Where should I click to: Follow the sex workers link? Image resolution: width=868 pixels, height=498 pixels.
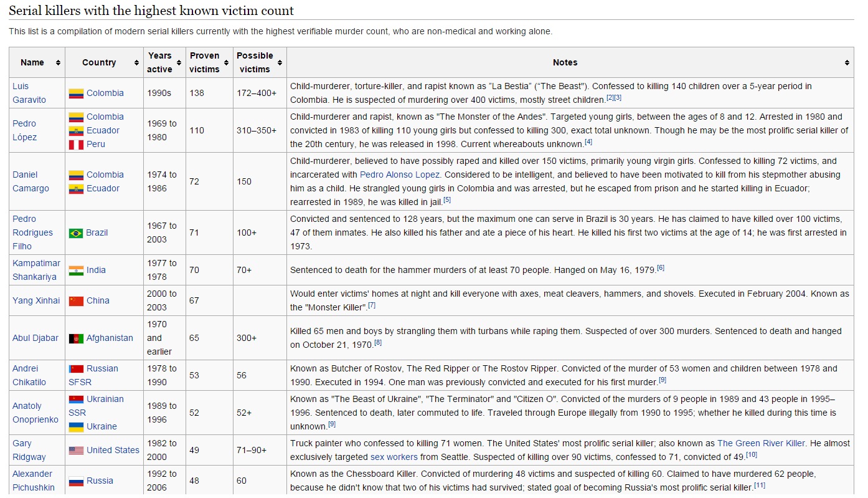tap(394, 457)
